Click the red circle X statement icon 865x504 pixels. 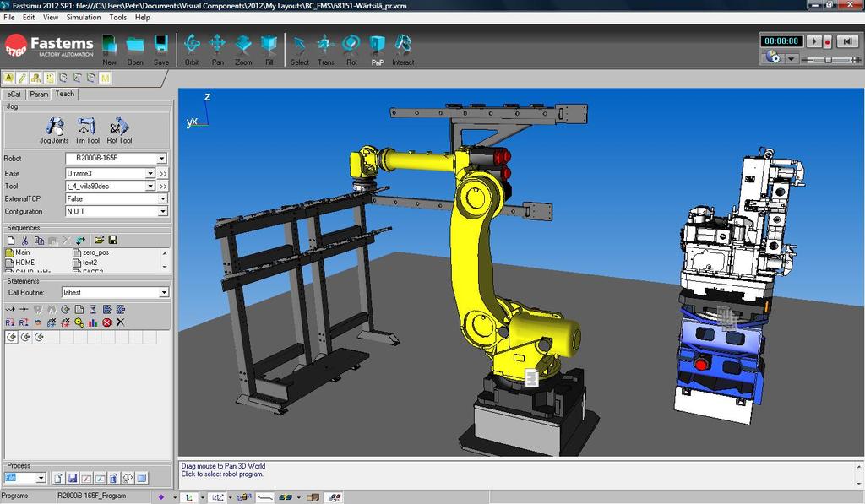coord(106,322)
